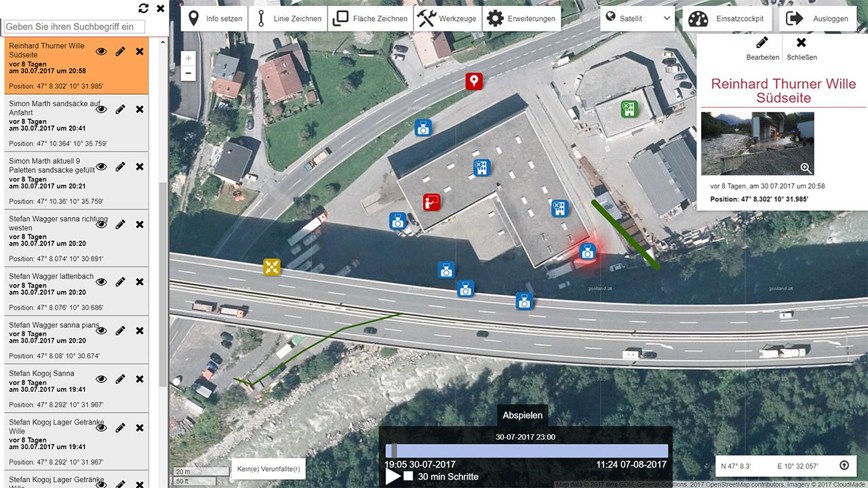Click the refresh icon above the search box

143,8
